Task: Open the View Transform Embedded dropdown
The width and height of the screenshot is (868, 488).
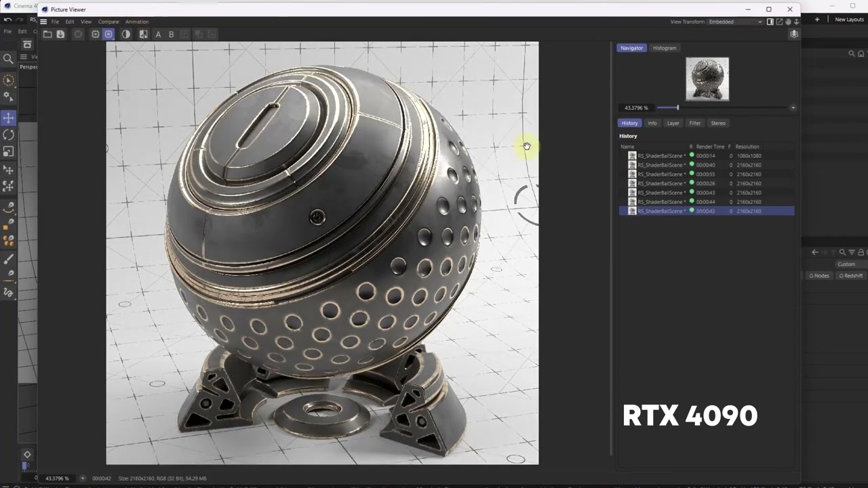Action: pyautogui.click(x=736, y=22)
